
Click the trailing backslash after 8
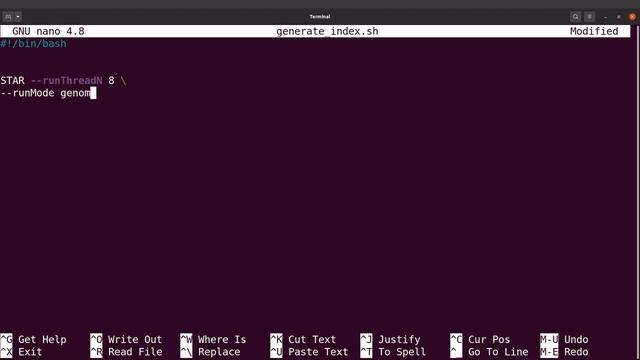(x=123, y=80)
